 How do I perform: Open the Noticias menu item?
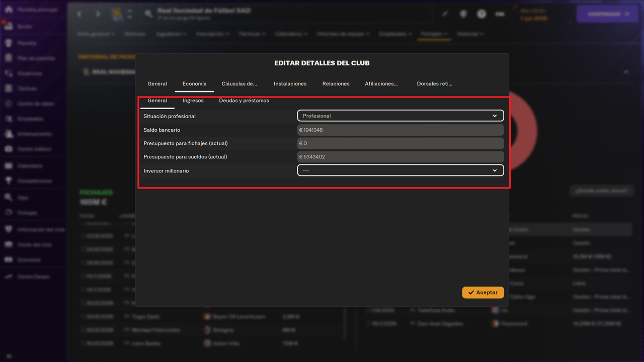point(134,34)
